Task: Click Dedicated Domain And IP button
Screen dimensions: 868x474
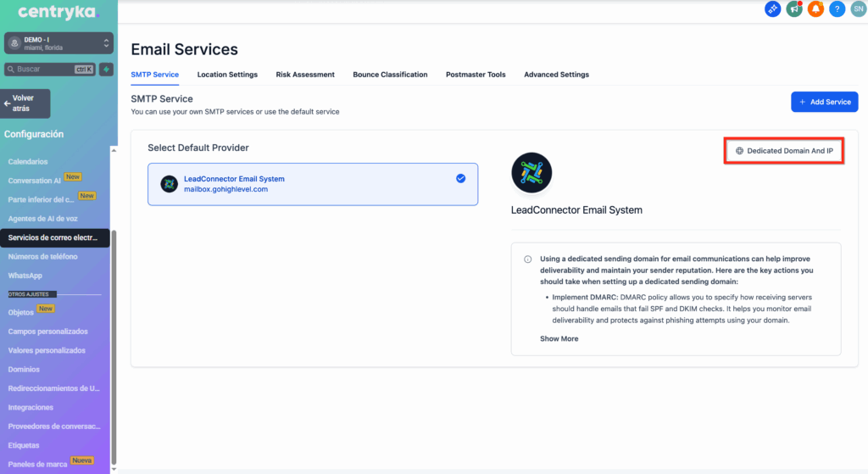Action: 784,151
